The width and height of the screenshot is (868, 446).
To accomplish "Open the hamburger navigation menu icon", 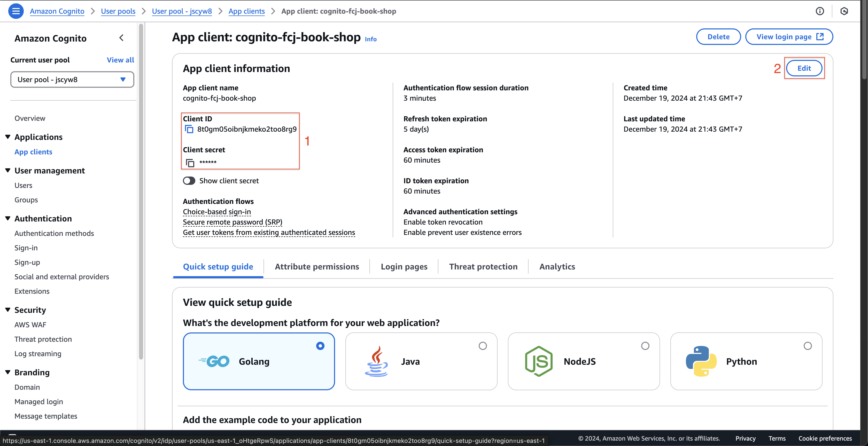I will point(16,11).
